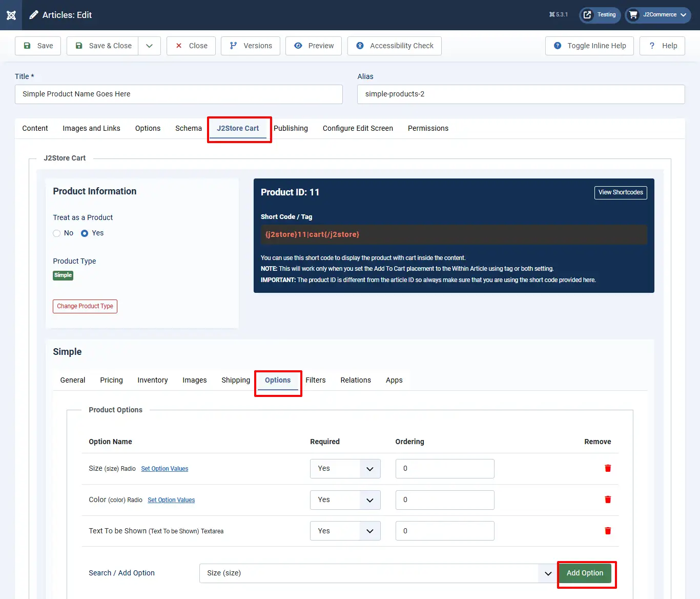Open Required dropdown for Color option

(x=345, y=500)
